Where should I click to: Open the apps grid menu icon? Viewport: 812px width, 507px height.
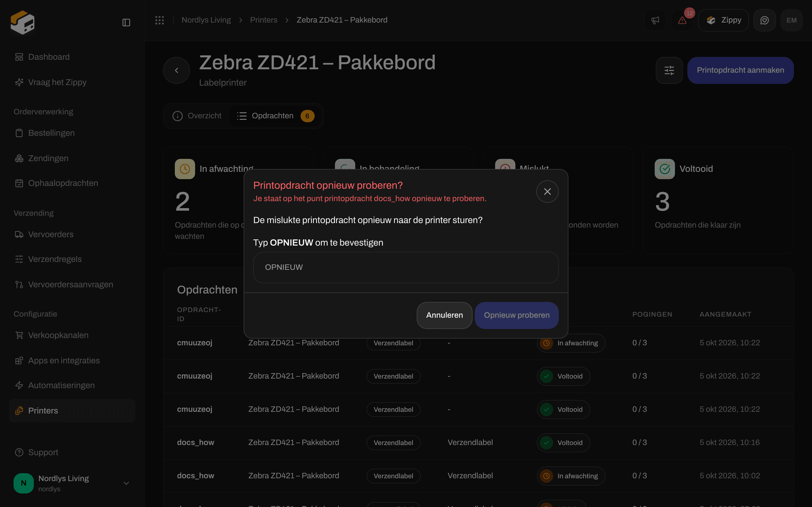pos(160,20)
